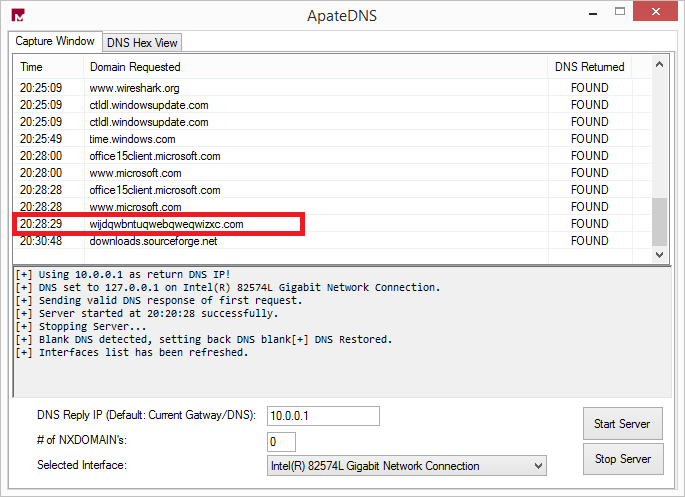Sort by the DNS Returned column header
685x497 pixels.
[589, 67]
